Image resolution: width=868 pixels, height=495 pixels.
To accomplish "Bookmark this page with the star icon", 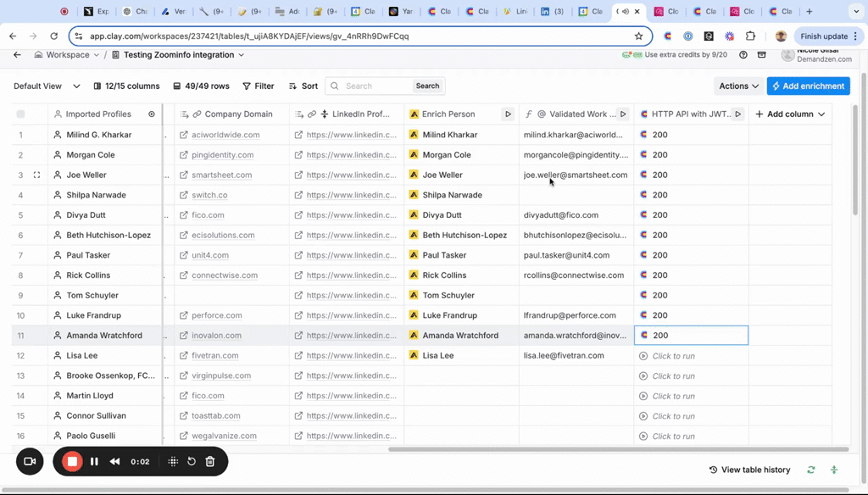I will click(639, 36).
